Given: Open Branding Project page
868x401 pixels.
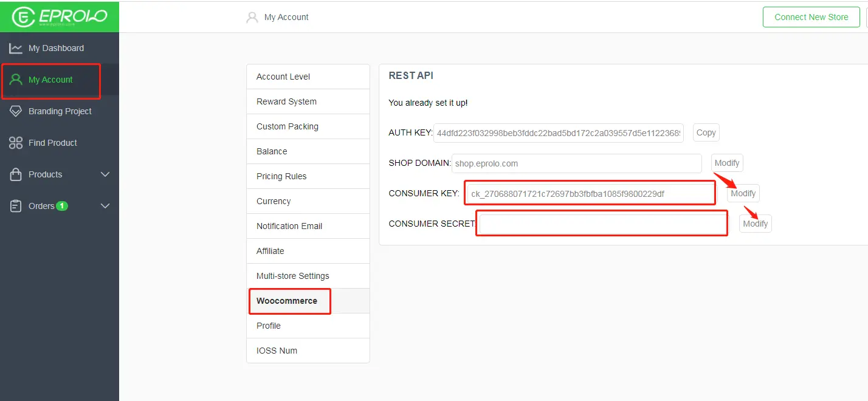Looking at the screenshot, I should [60, 111].
